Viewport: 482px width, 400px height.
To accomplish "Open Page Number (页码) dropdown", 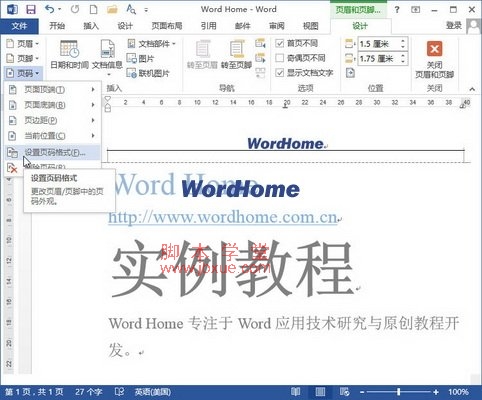I will (x=23, y=73).
